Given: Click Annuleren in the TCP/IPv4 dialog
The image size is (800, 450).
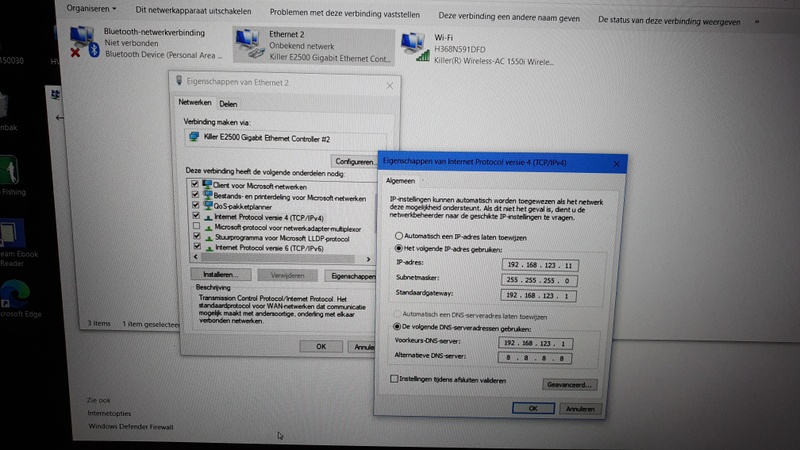Looking at the screenshot, I should 580,409.
